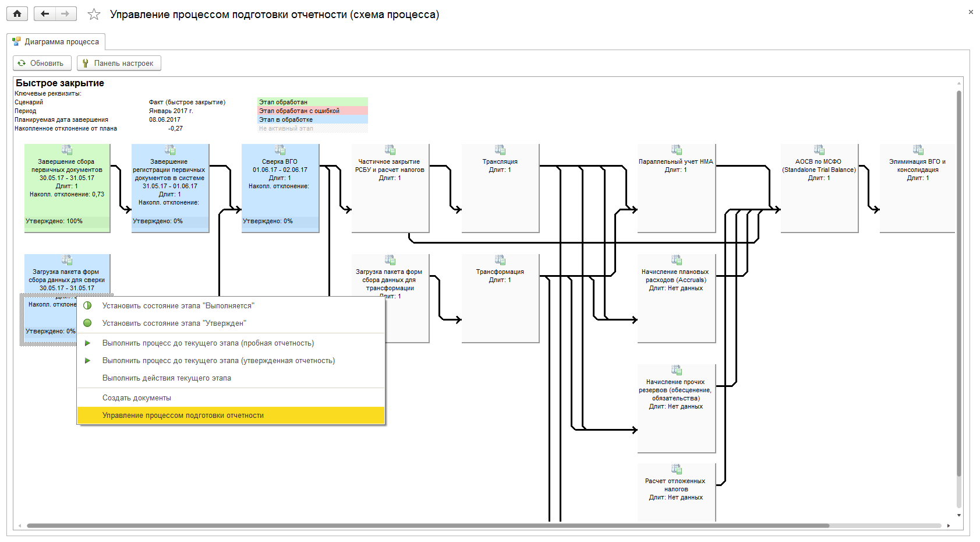980x542 pixels.
Task: Click the horizontal scrollbar at the diagram bottom
Action: (x=428, y=526)
